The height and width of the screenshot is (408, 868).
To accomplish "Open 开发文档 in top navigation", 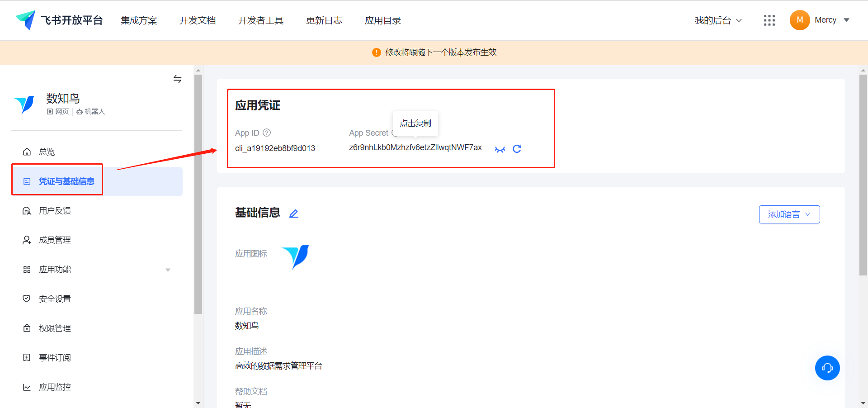I will 198,20.
